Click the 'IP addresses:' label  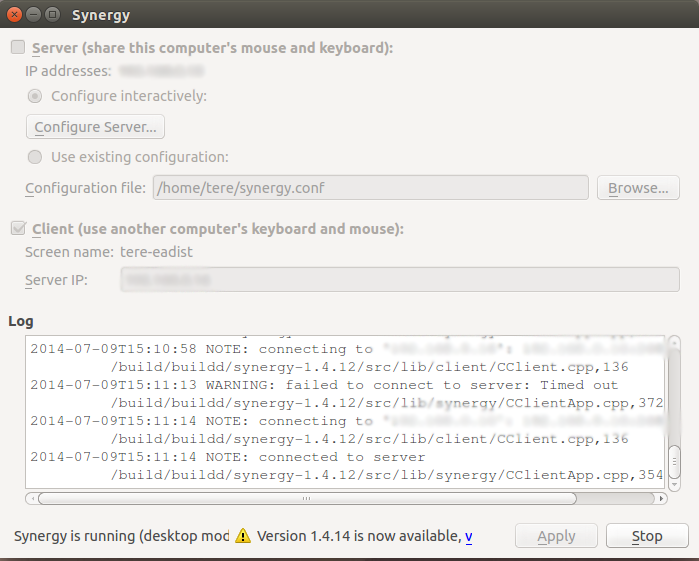tap(68, 71)
